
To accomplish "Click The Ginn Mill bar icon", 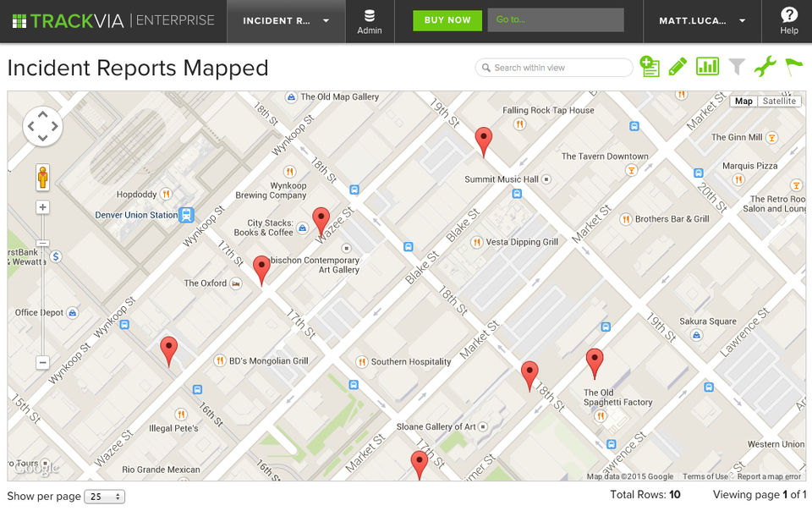I will pos(772,137).
